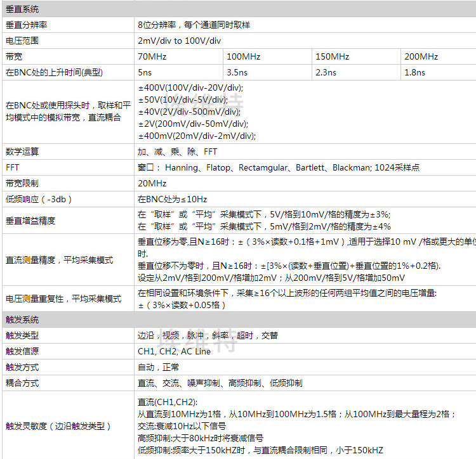
Task: Click the 3.5ns rise time cell
Action: pyautogui.click(x=237, y=72)
